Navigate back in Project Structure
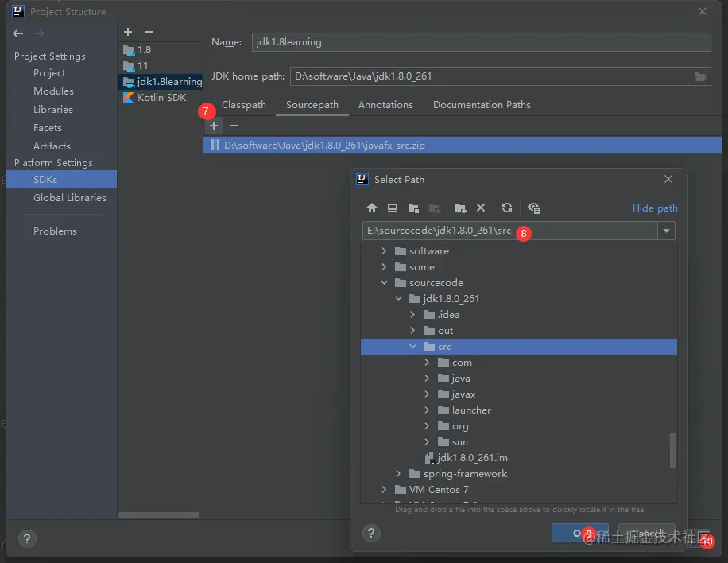728x563 pixels. click(x=18, y=33)
